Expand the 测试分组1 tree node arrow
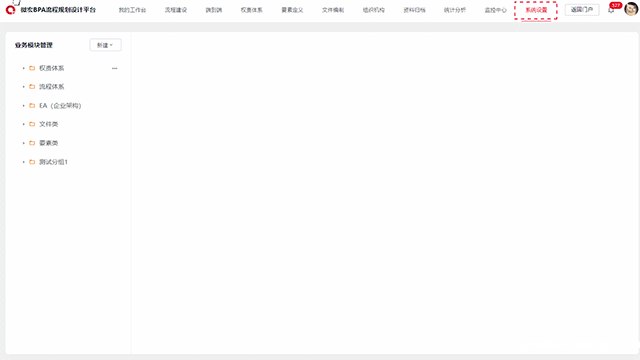640x360 pixels. [23, 162]
